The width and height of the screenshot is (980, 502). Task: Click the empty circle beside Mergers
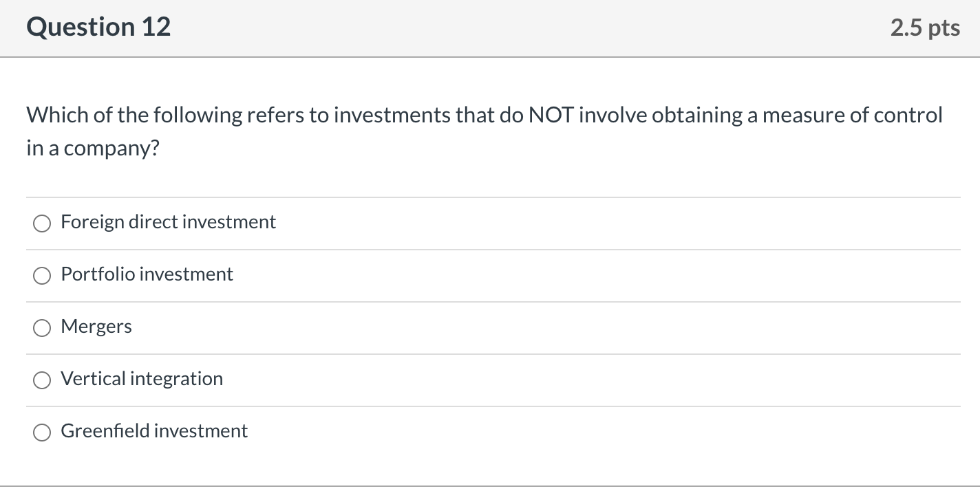42,328
